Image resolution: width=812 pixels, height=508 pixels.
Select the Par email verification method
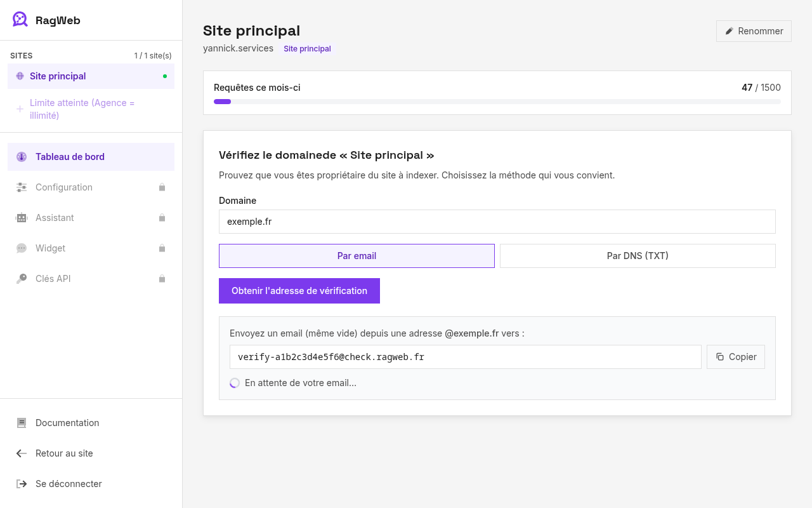(x=357, y=256)
